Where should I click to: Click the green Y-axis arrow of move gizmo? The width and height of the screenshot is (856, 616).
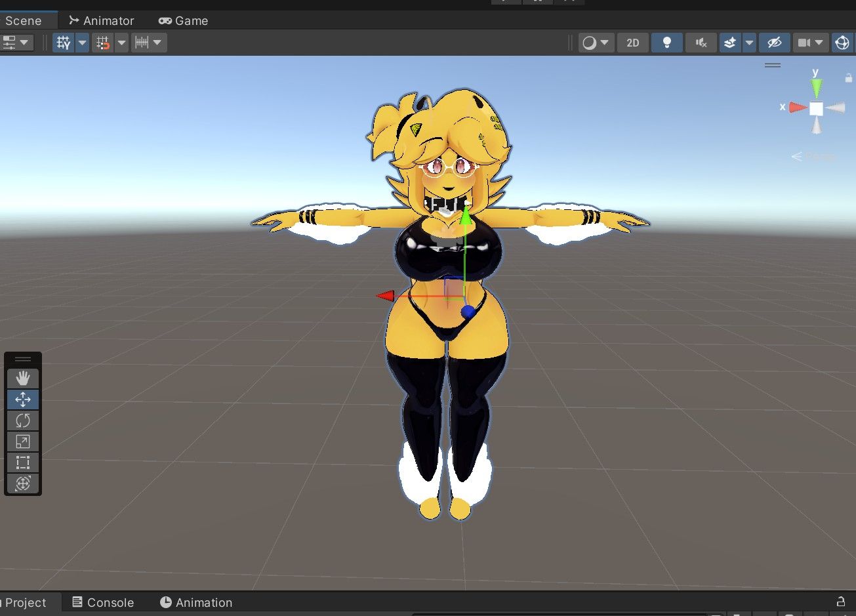click(x=465, y=216)
